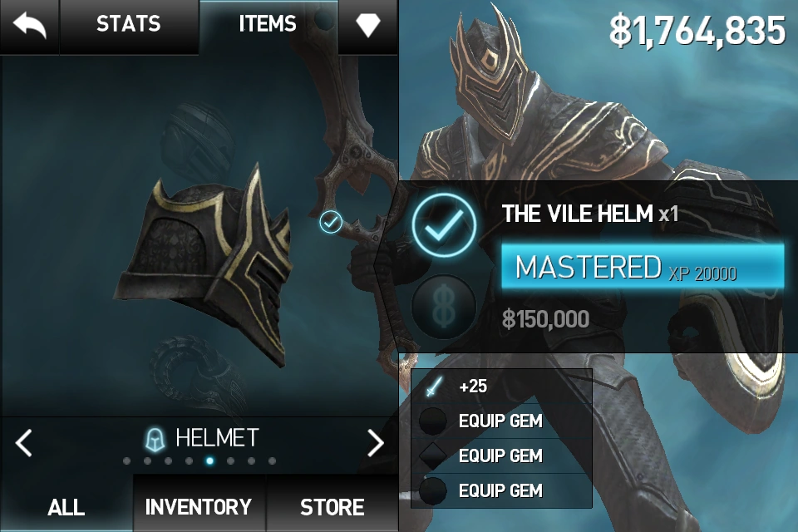Select the helmet category icon
Image resolution: width=798 pixels, height=532 pixels.
tap(155, 439)
